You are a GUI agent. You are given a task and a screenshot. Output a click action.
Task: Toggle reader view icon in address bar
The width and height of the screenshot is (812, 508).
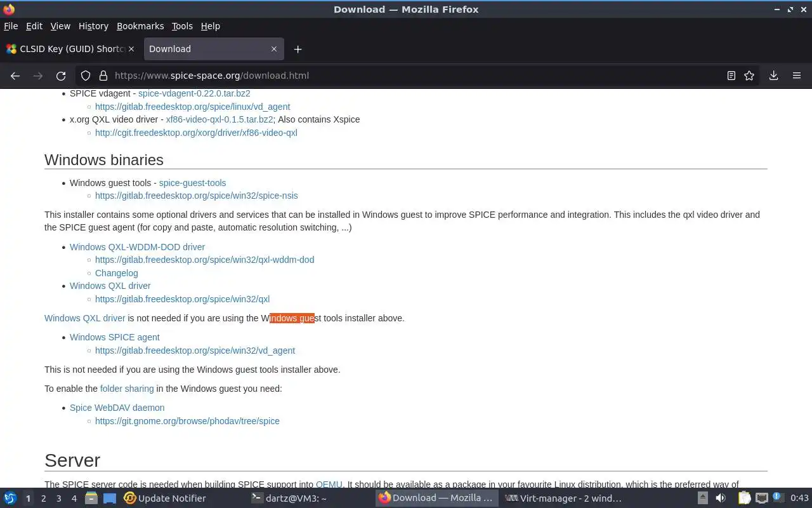coord(731,76)
